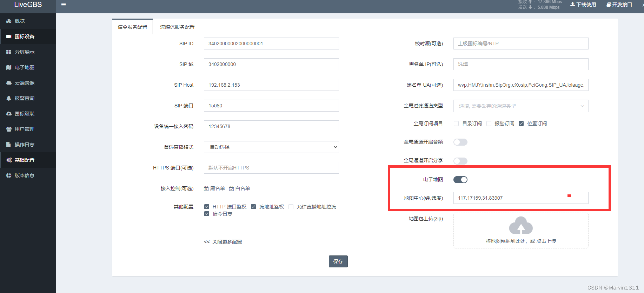
Task: Click the cloud upload icon for map package
Action: tap(521, 225)
